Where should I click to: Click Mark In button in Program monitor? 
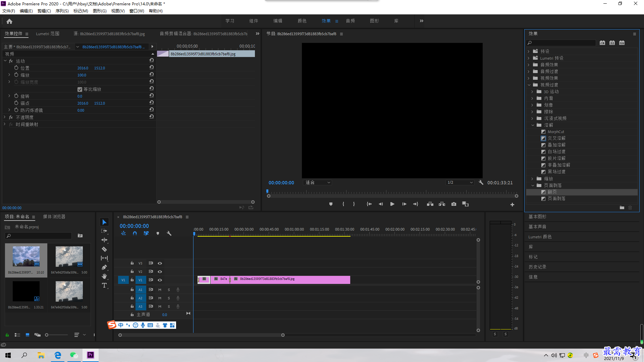pyautogui.click(x=343, y=204)
